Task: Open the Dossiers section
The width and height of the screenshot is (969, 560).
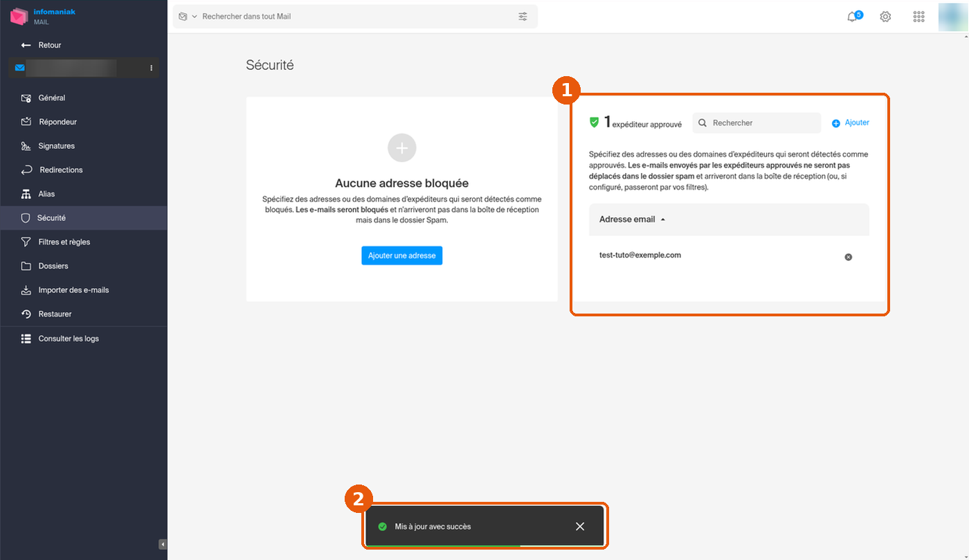Action: [83, 267]
